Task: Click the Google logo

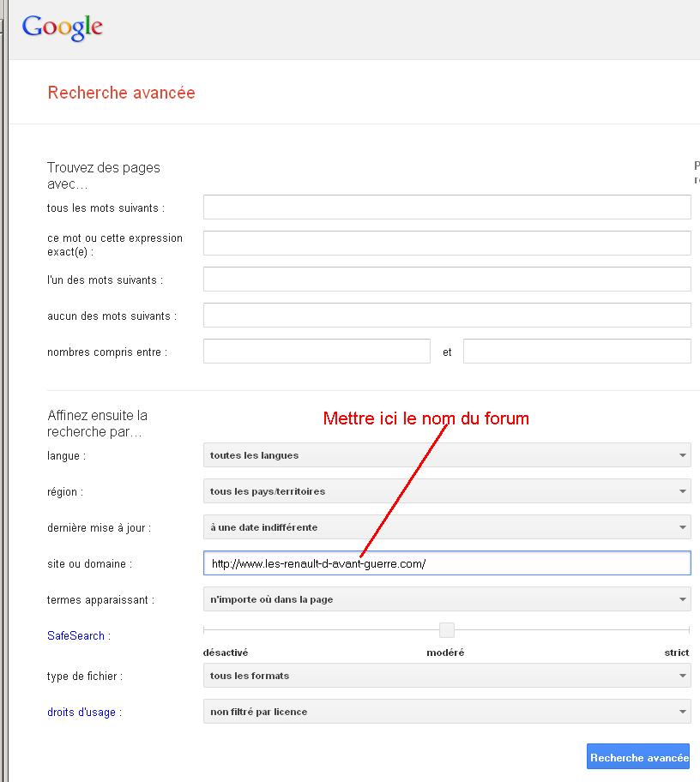Action: (63, 27)
